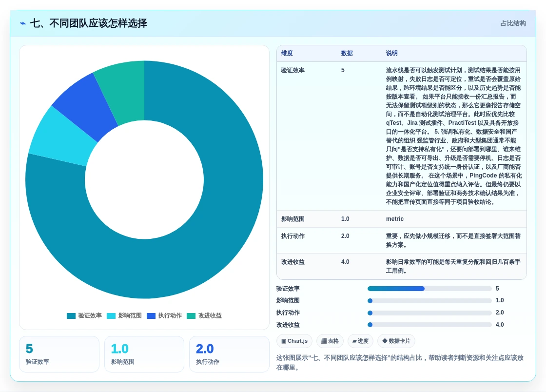The width and height of the screenshot is (546, 392).
Task: Click the 执行动作 table row label
Action: (x=293, y=236)
